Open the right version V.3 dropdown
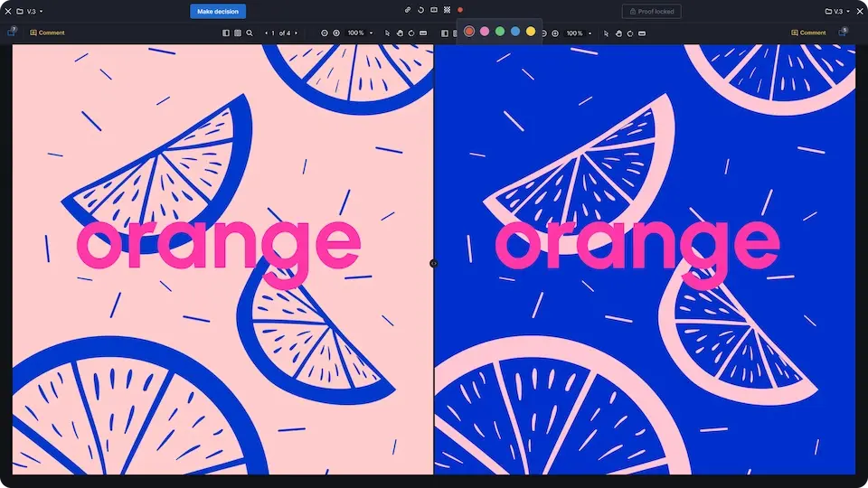The image size is (868, 488). click(838, 11)
